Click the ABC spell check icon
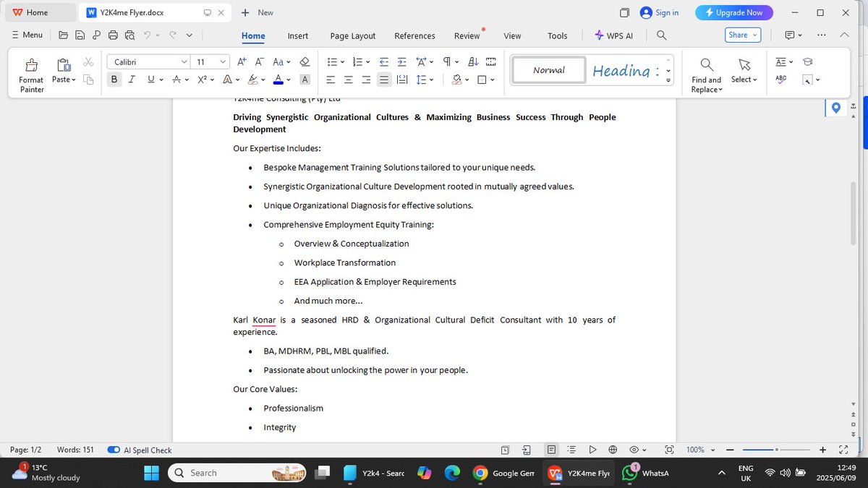This screenshot has width=868, height=488. coord(780,80)
